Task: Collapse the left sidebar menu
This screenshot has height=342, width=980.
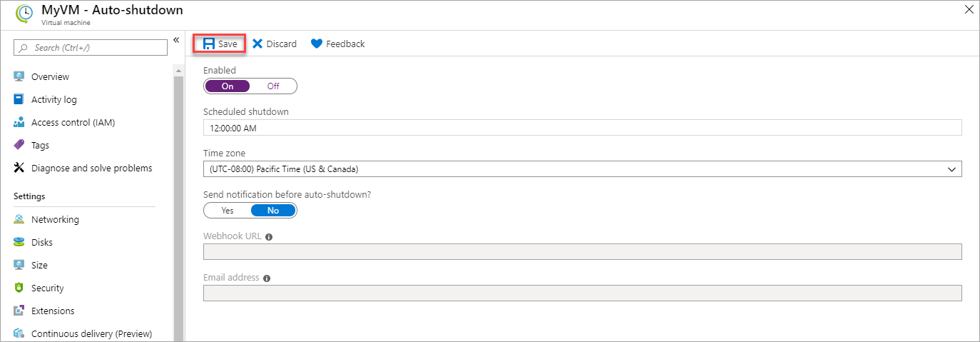Action: click(176, 40)
